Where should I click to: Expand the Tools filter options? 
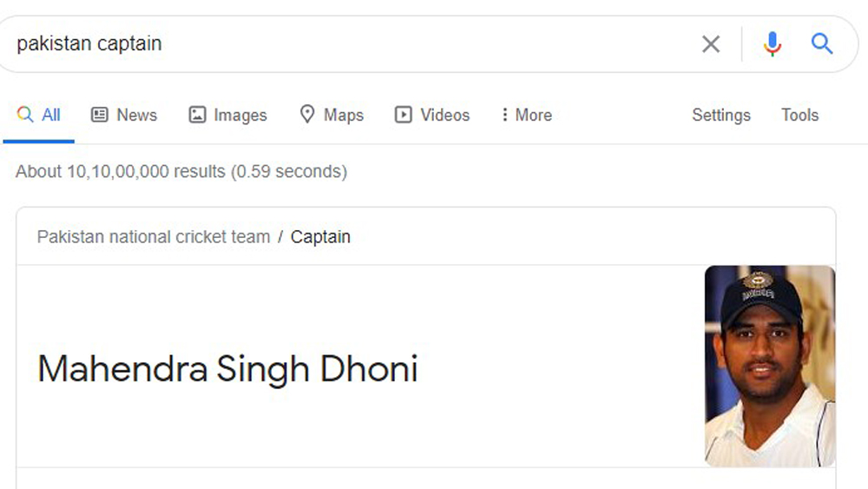[x=799, y=115]
